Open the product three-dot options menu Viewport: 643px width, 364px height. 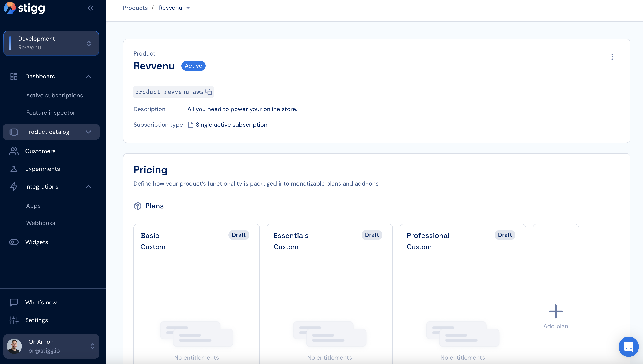click(x=612, y=57)
